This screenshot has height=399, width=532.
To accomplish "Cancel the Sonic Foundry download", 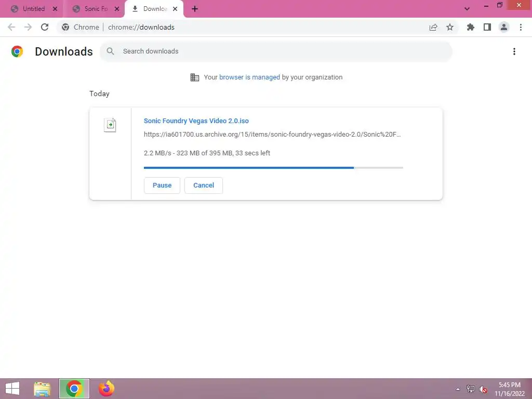I will point(204,185).
